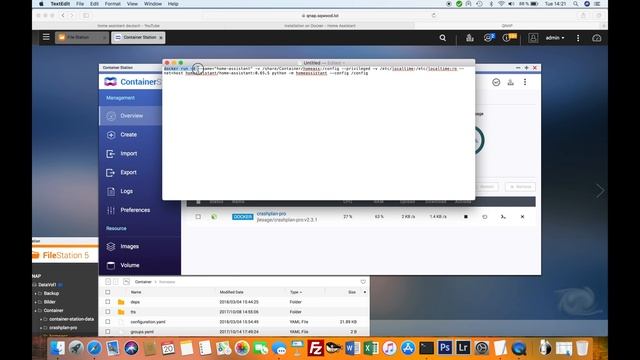Open Export in Container Station sidebar
The width and height of the screenshot is (640, 360).
tap(128, 172)
